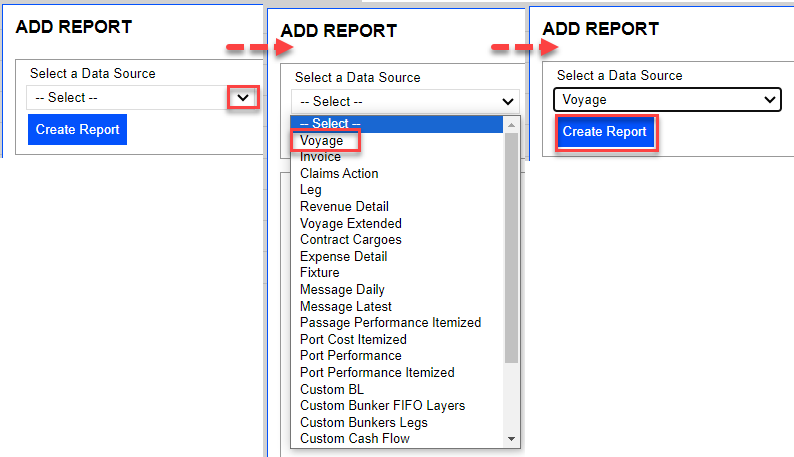
Task: Choose the Fixture data source
Action: (319, 272)
